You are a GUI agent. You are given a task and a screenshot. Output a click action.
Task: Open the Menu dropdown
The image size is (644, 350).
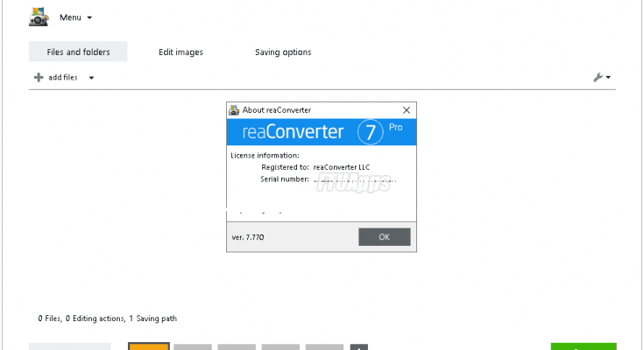coord(75,17)
